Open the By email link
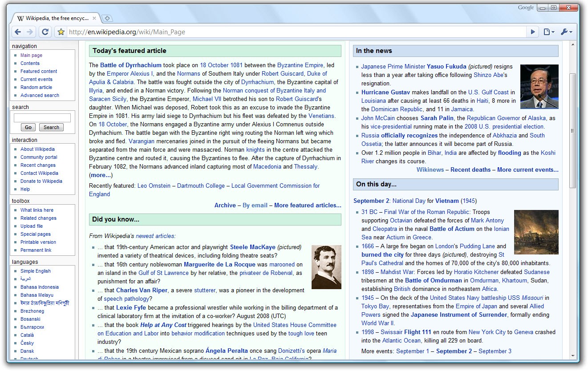This screenshot has height=371, width=588. pyautogui.click(x=255, y=205)
